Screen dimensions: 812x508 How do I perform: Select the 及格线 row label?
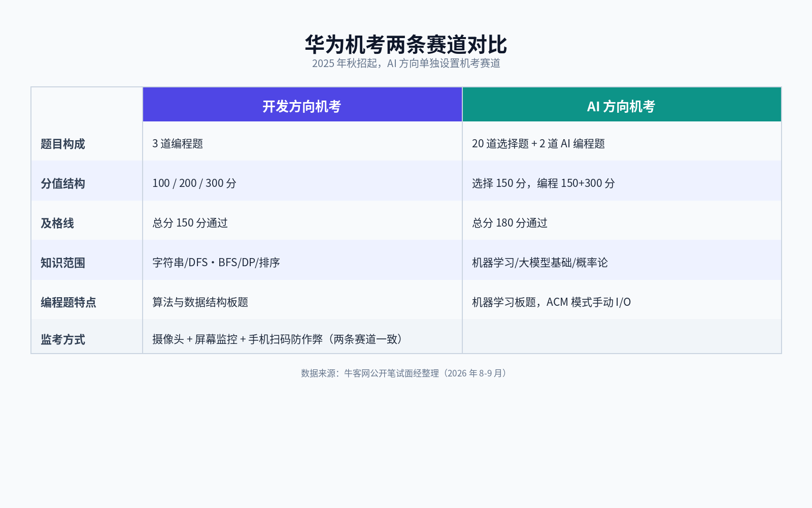coord(57,223)
